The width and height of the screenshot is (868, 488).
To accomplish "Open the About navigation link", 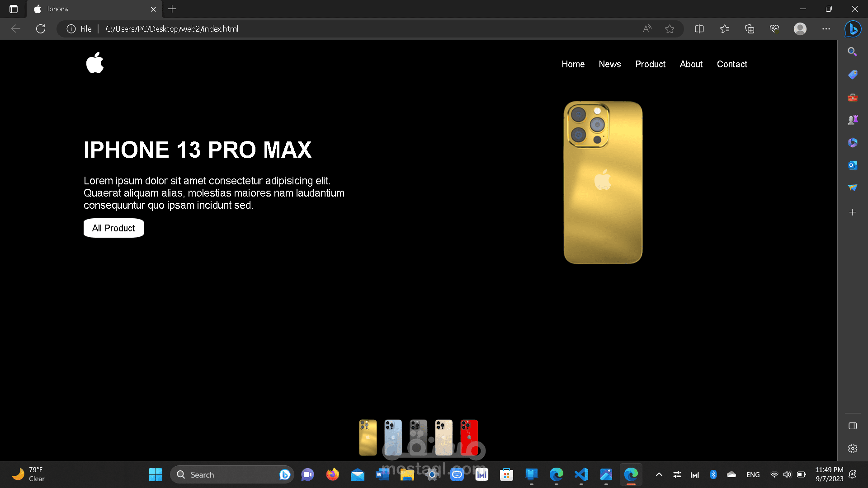I will click(x=691, y=64).
